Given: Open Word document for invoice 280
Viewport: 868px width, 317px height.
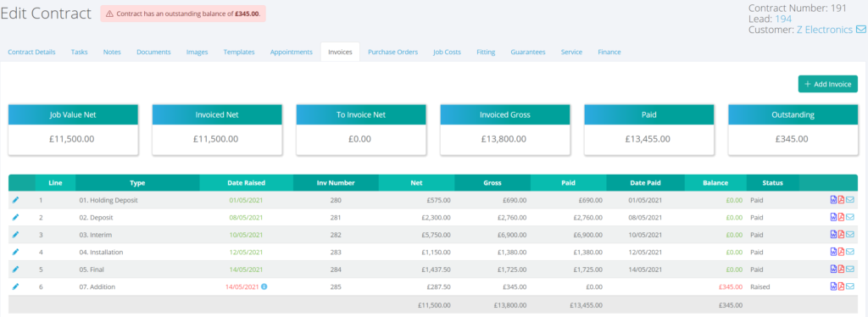Looking at the screenshot, I should [x=834, y=200].
